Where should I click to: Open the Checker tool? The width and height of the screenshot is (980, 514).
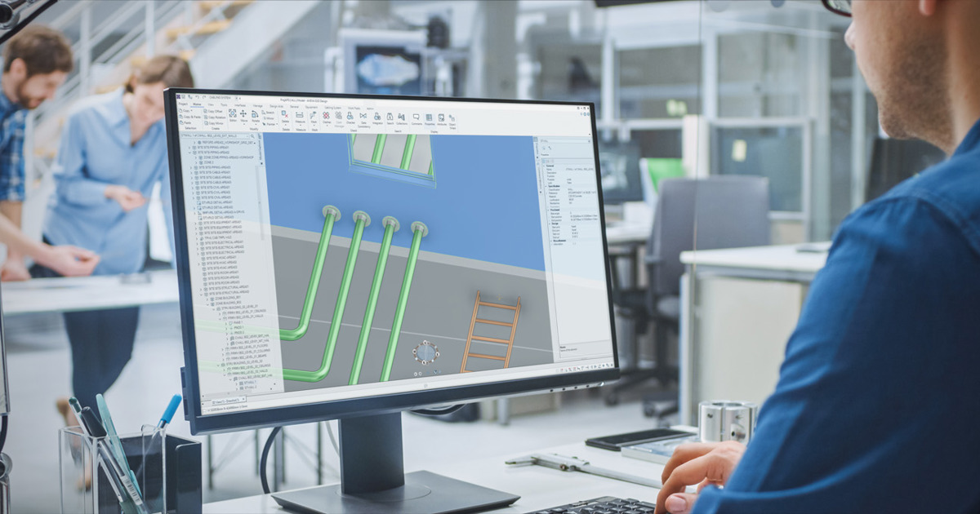point(350,118)
